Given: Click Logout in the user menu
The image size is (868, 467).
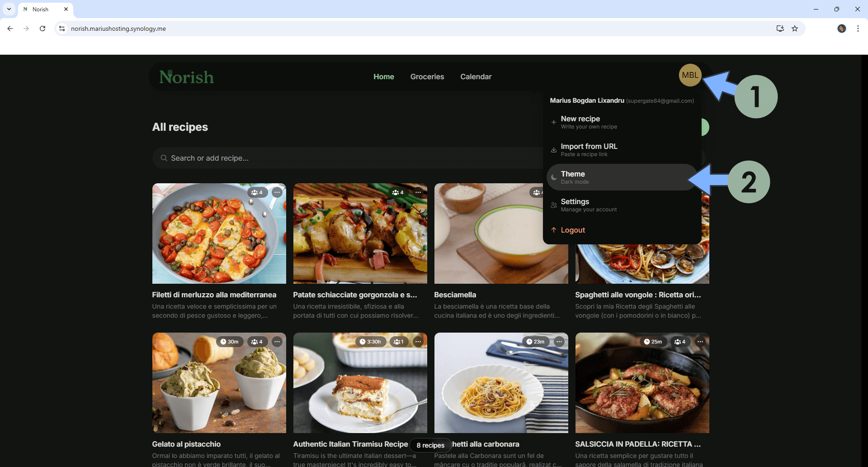Looking at the screenshot, I should (x=572, y=230).
